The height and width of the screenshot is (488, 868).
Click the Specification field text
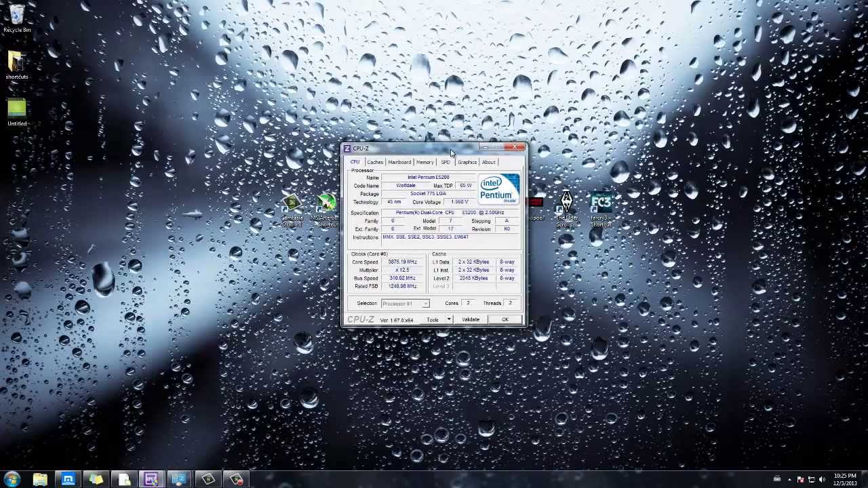450,213
